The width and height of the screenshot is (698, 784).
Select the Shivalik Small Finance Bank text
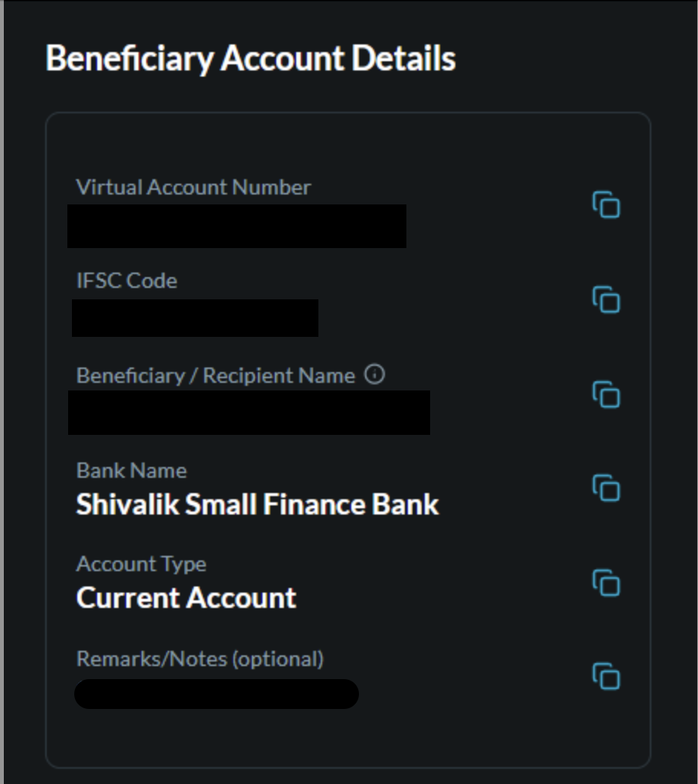[257, 505]
